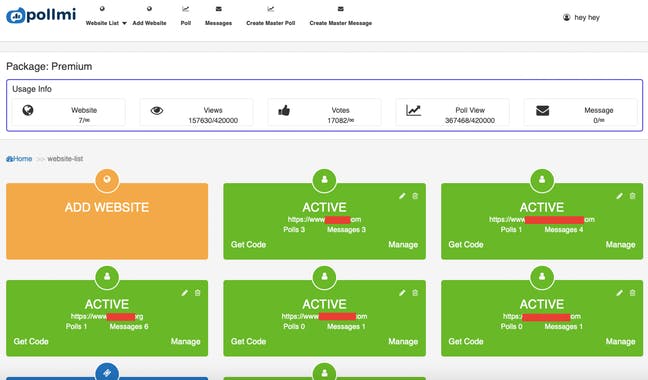Click the chart icon in Poll View usage
The width and height of the screenshot is (648, 380).
point(413,110)
